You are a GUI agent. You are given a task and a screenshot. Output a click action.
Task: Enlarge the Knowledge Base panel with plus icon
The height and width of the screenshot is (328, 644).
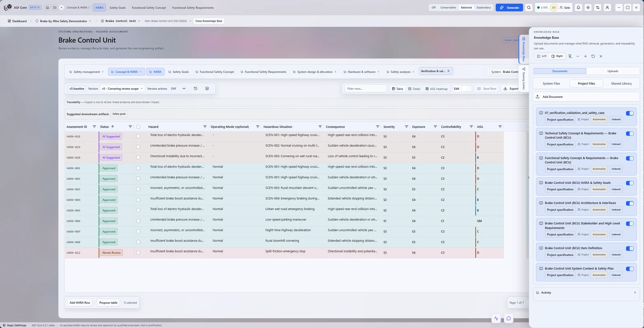click(x=585, y=56)
